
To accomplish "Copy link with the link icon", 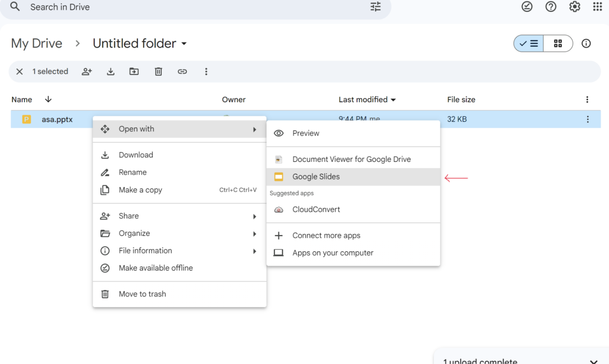I will (x=182, y=72).
